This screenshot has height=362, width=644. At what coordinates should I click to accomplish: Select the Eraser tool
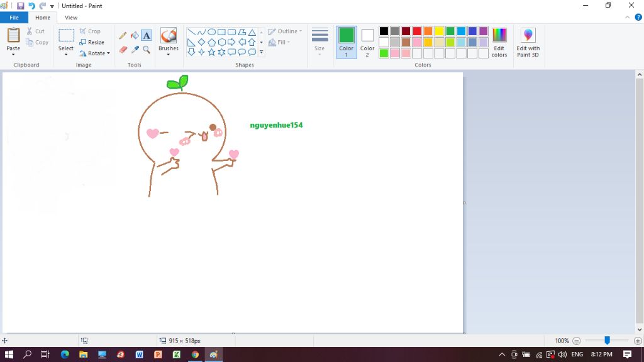pyautogui.click(x=123, y=50)
